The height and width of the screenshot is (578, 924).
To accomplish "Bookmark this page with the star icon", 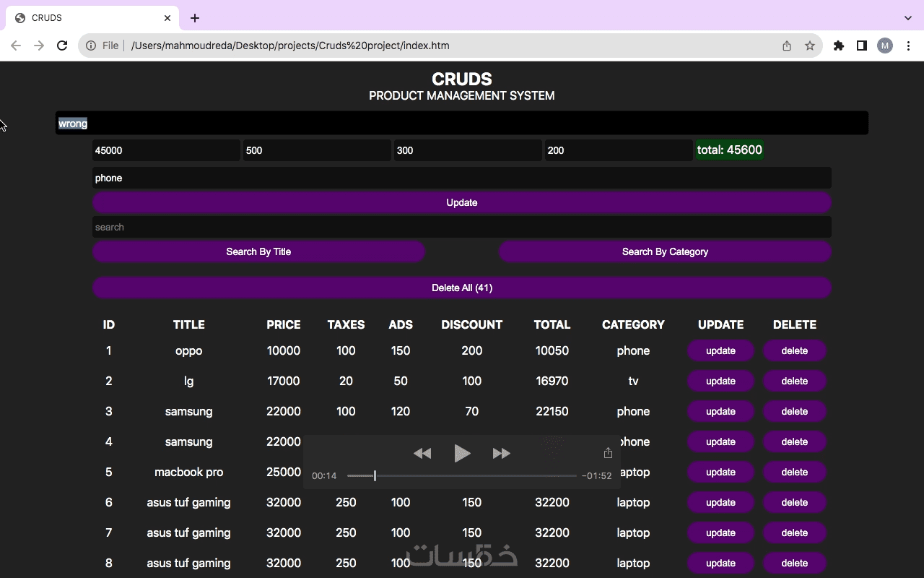I will (x=810, y=46).
